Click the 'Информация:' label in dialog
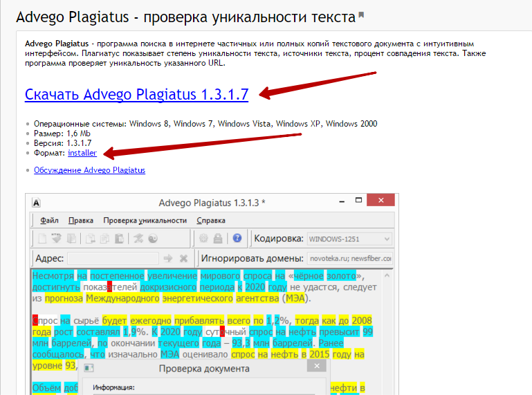Viewport: 532px width, 395px height. tap(113, 387)
